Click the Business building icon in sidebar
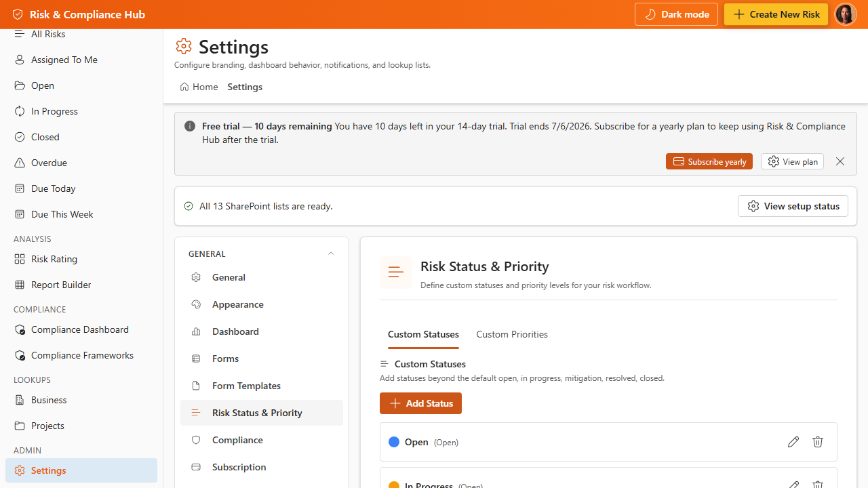 click(x=20, y=400)
